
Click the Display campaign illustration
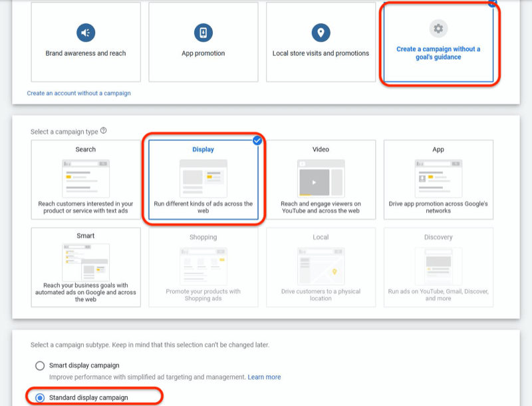pos(203,178)
